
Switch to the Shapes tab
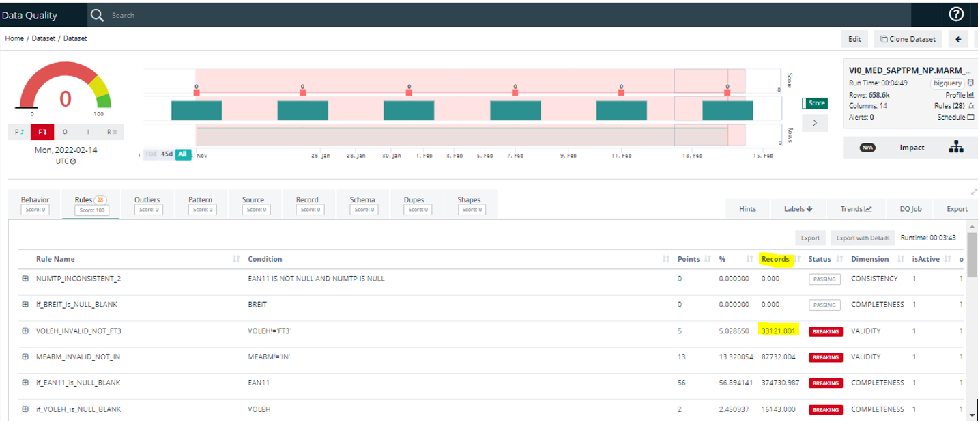469,204
